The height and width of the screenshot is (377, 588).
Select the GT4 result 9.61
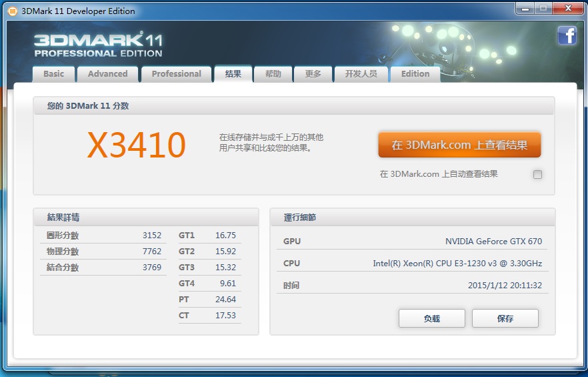click(228, 284)
